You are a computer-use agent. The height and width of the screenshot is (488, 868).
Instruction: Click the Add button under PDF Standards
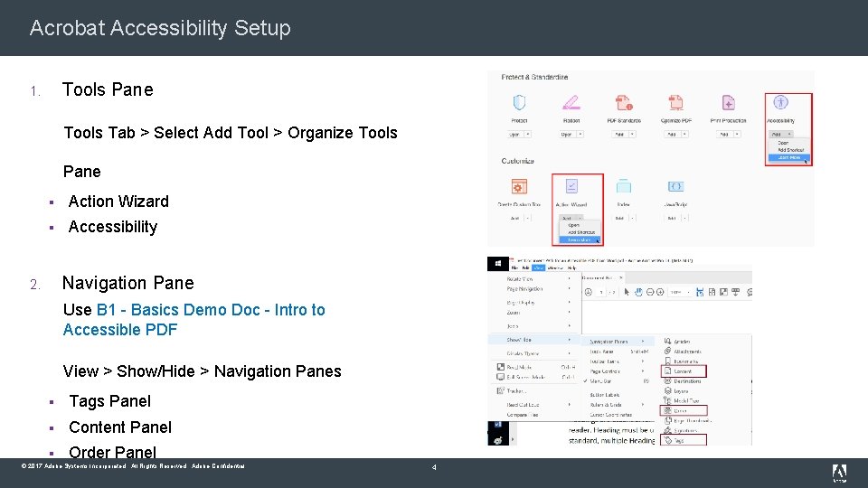[x=619, y=135]
